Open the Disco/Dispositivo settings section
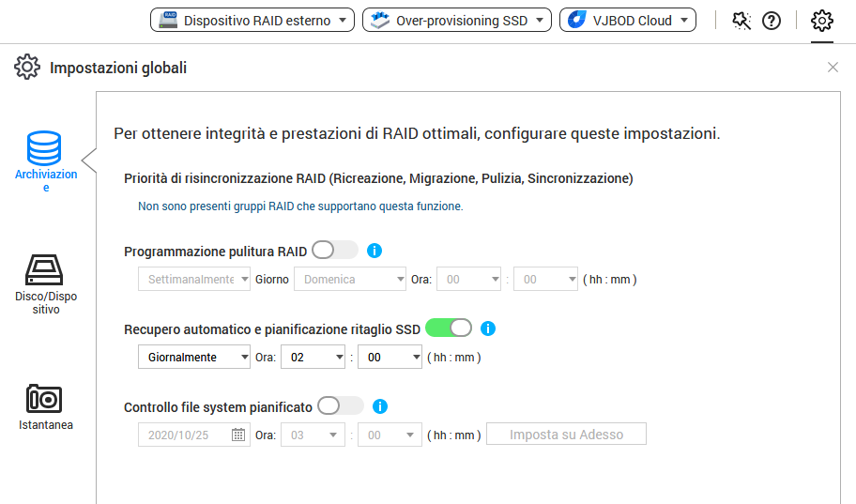Viewport: 856px width, 504px height. (43, 283)
